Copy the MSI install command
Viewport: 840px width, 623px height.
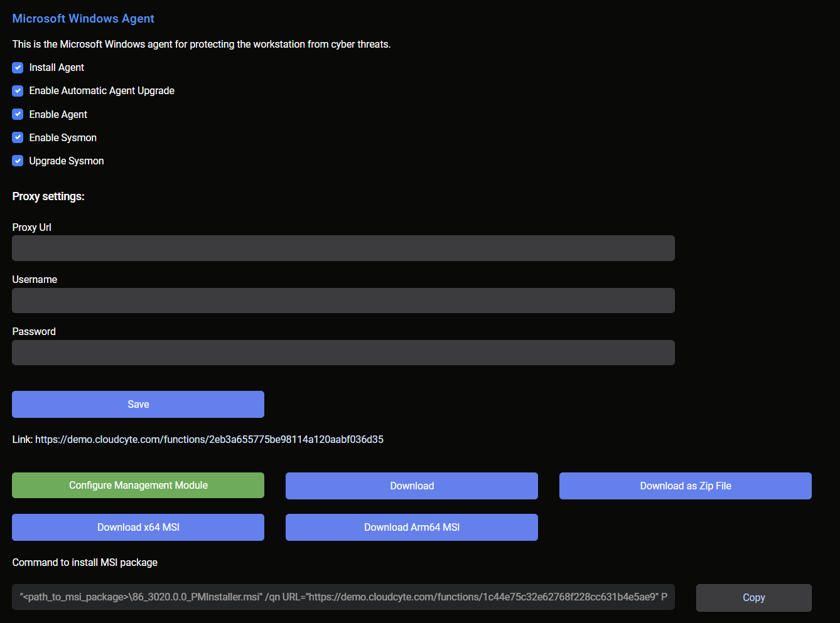click(x=753, y=598)
